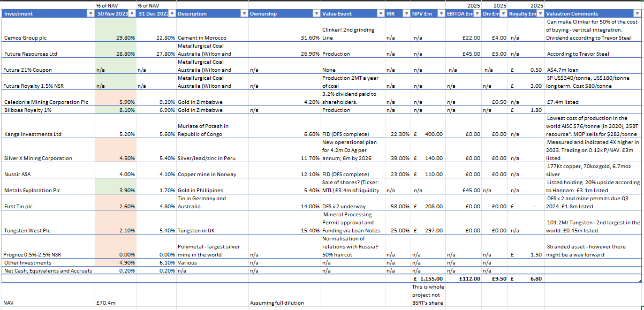
Task: Select the 8.10% cell for Bilboes Royalty
Action: tap(116, 110)
